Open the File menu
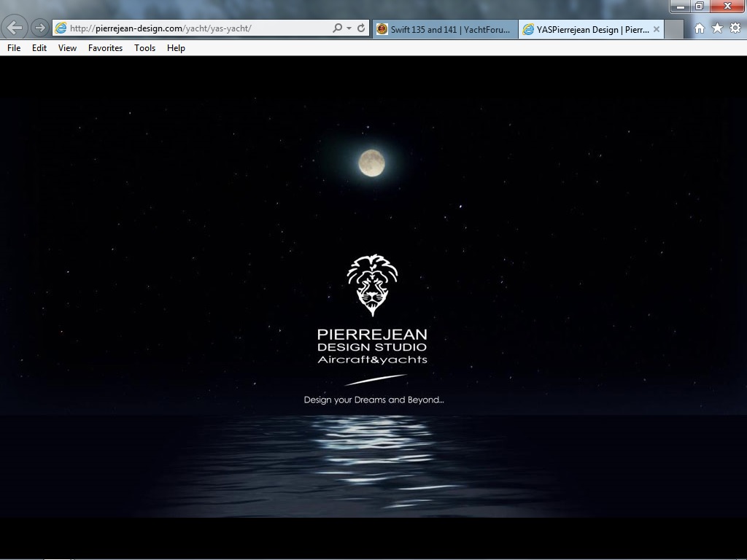 tap(14, 48)
